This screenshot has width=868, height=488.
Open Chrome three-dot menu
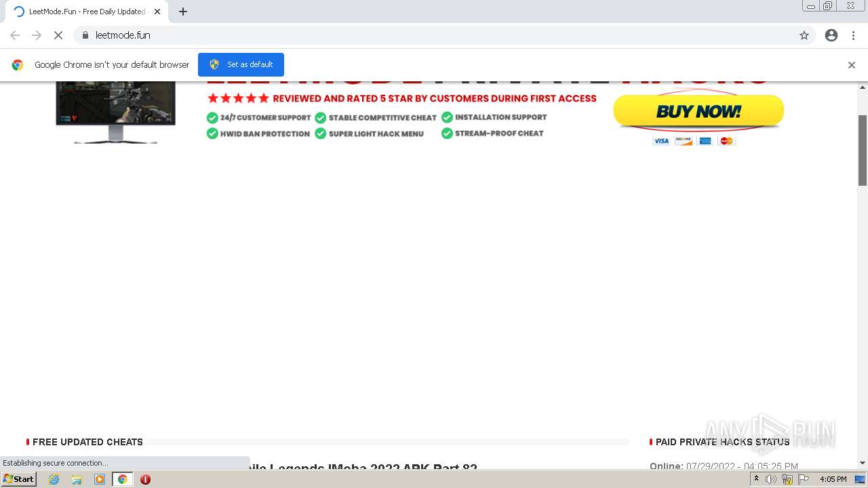pos(854,35)
